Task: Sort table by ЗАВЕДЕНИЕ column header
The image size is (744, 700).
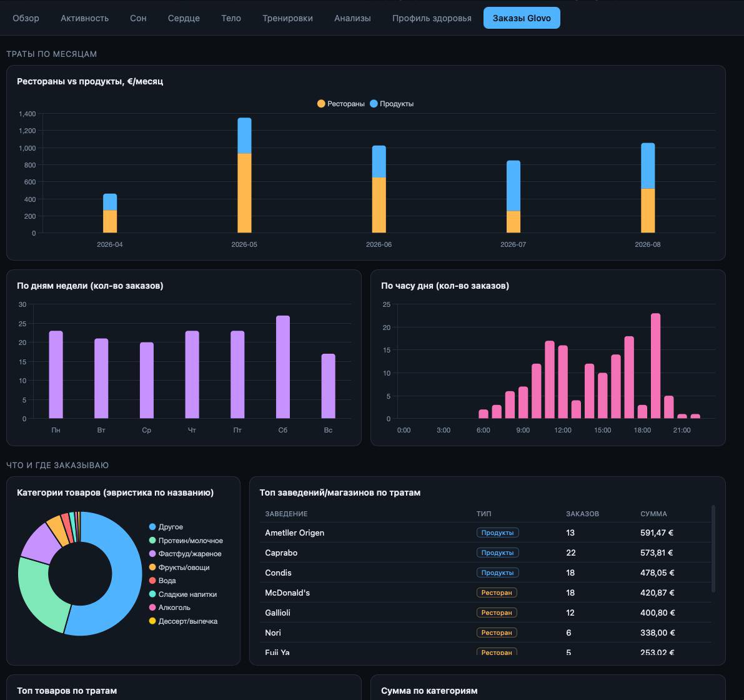Action: [x=286, y=514]
